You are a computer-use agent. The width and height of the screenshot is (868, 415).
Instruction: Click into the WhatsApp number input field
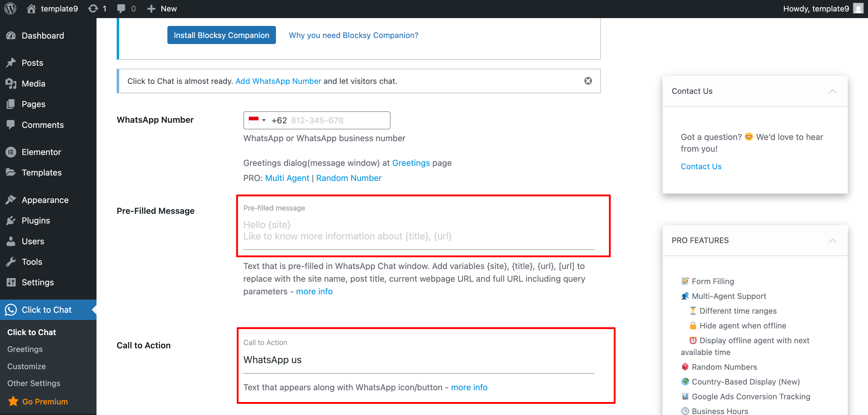click(x=337, y=120)
